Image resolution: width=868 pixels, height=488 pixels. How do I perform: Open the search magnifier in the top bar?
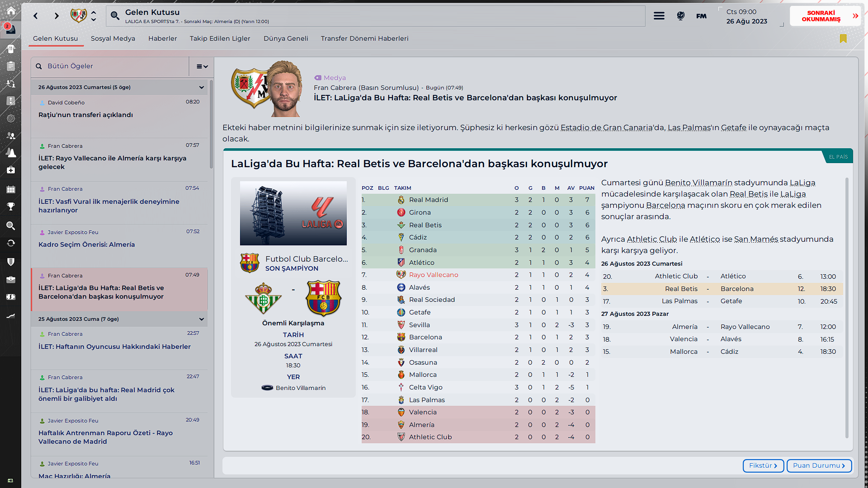click(115, 16)
